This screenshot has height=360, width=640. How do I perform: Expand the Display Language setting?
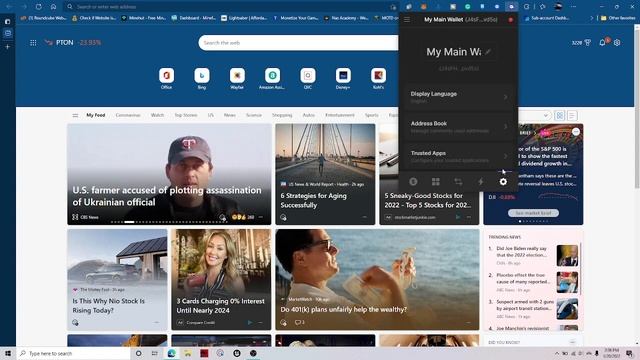click(459, 97)
